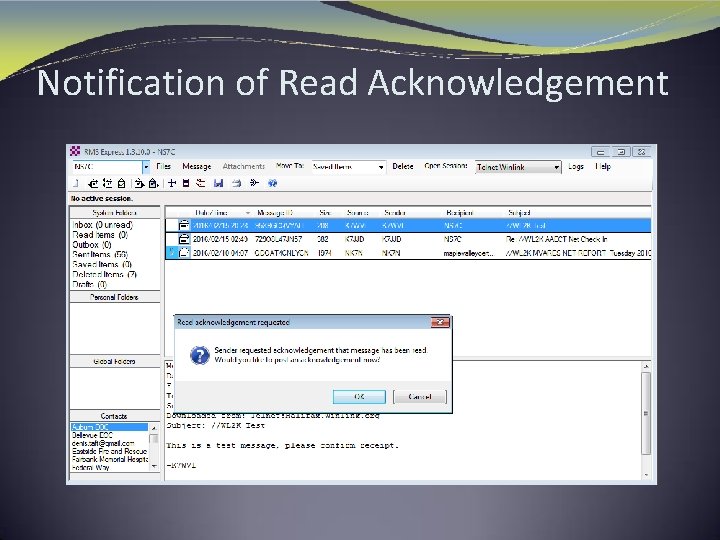Click the blue globe icon in the toolbar

(x=272, y=183)
